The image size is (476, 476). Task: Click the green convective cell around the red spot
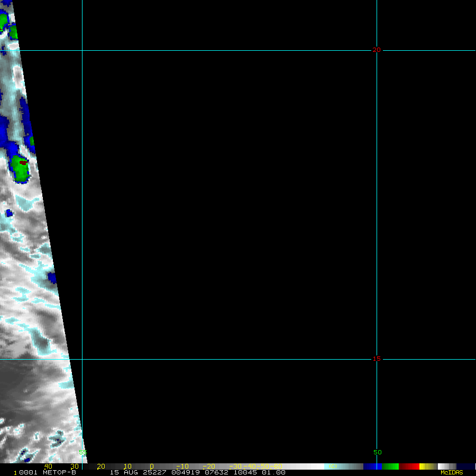click(21, 169)
